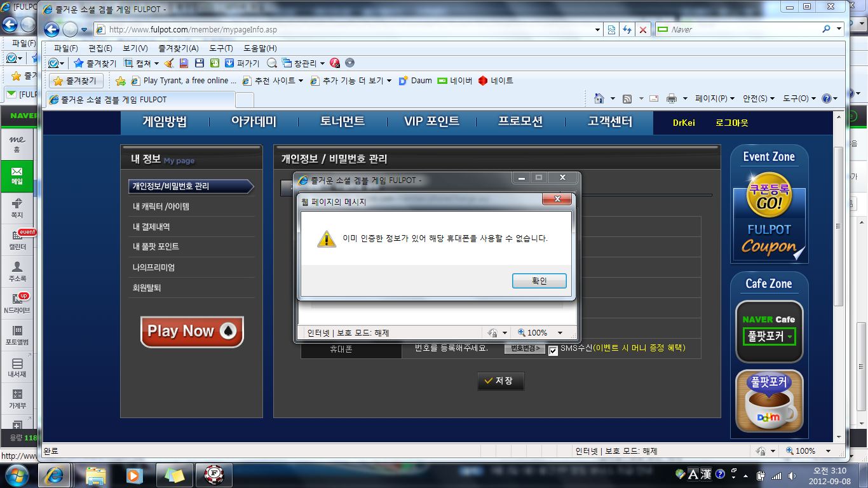Click the red stop loading icon

tap(643, 29)
